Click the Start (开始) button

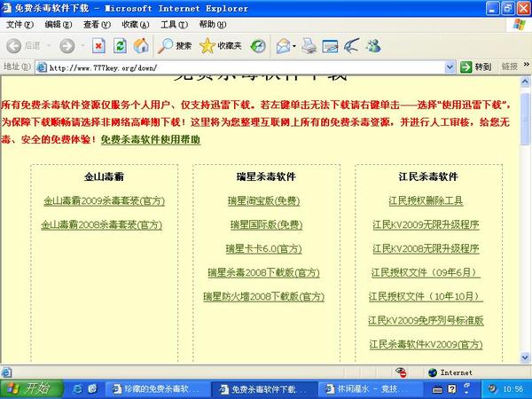(x=32, y=389)
